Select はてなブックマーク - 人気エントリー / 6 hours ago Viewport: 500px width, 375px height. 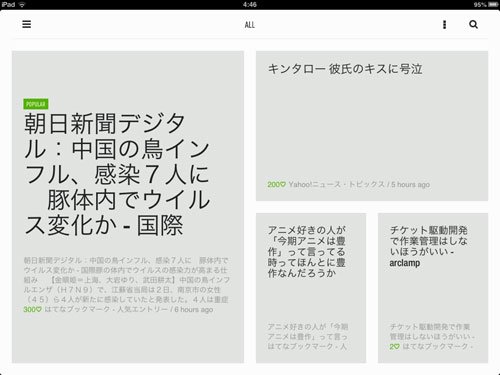pos(129,310)
